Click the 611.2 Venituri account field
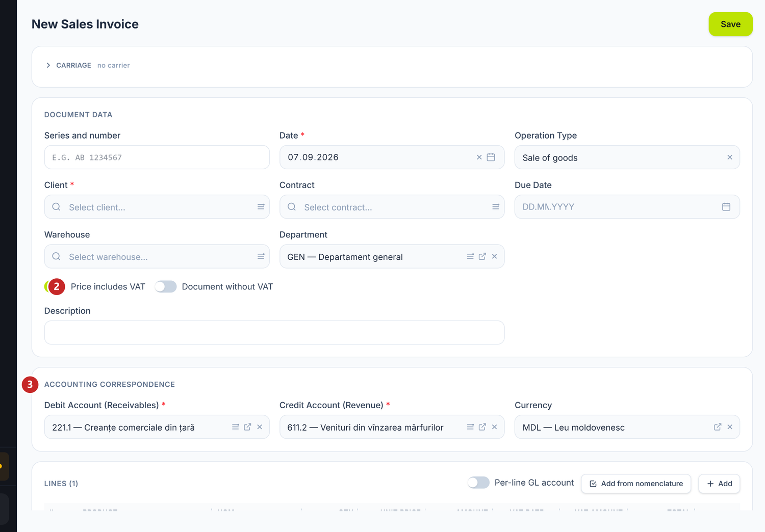The height and width of the screenshot is (532, 765). pos(392,427)
